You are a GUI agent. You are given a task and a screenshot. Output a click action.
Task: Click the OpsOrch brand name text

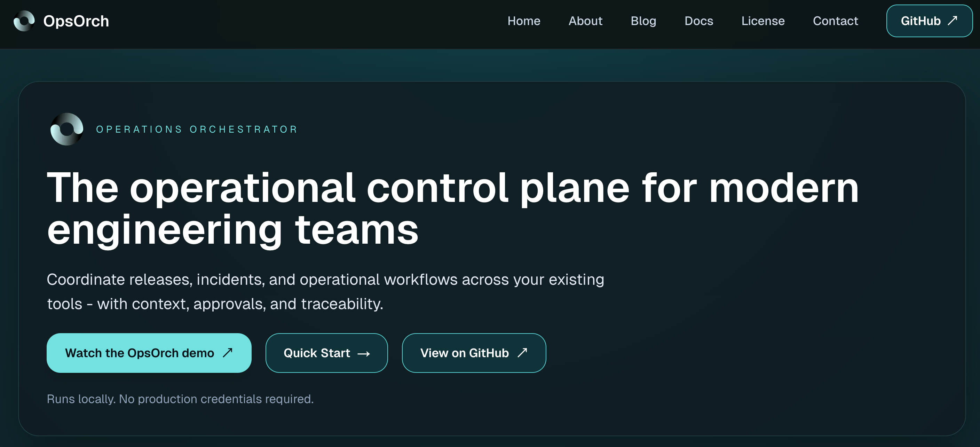point(76,21)
